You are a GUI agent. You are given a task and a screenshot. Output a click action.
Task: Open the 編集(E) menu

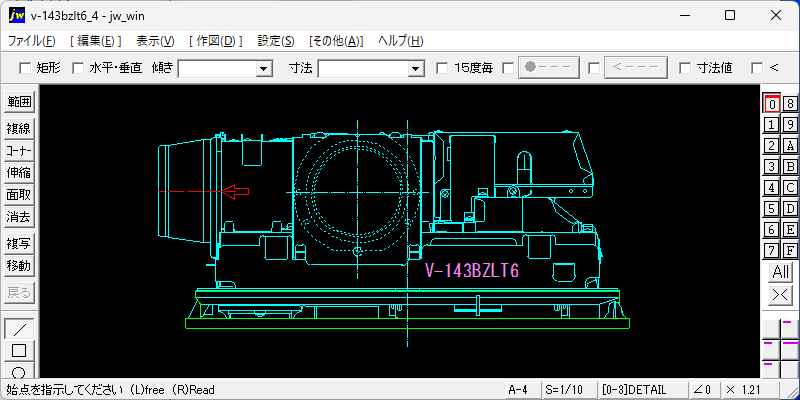coord(95,41)
